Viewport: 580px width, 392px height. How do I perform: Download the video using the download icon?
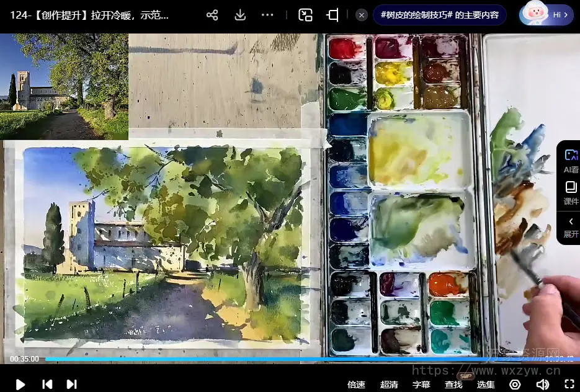coord(241,15)
